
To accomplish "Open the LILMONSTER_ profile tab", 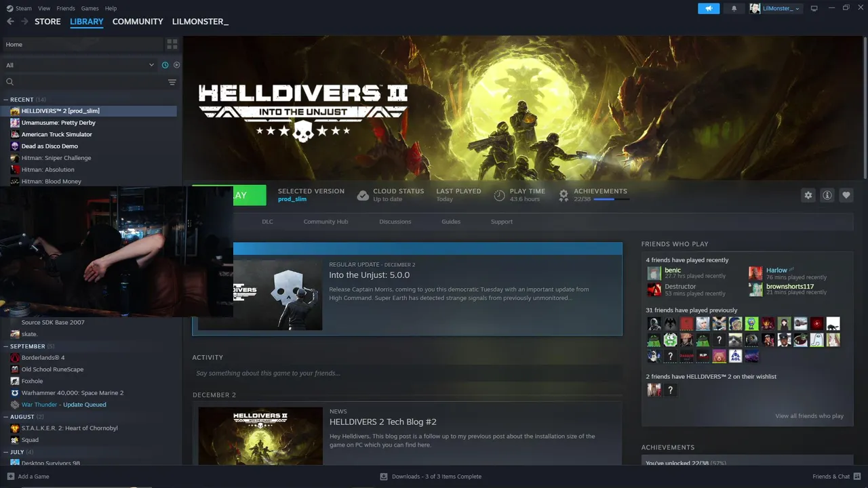I will 200,22.
